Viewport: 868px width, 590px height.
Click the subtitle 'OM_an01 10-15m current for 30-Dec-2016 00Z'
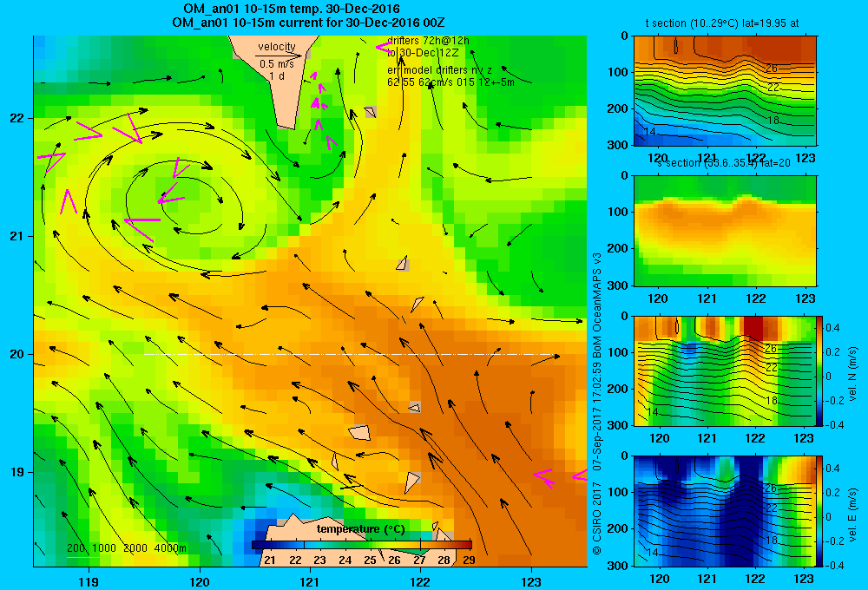pos(308,23)
